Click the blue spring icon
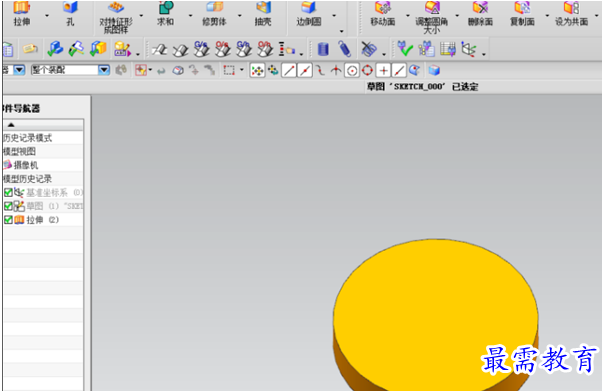Image resolution: width=605 pixels, height=391 pixels. coord(345,49)
